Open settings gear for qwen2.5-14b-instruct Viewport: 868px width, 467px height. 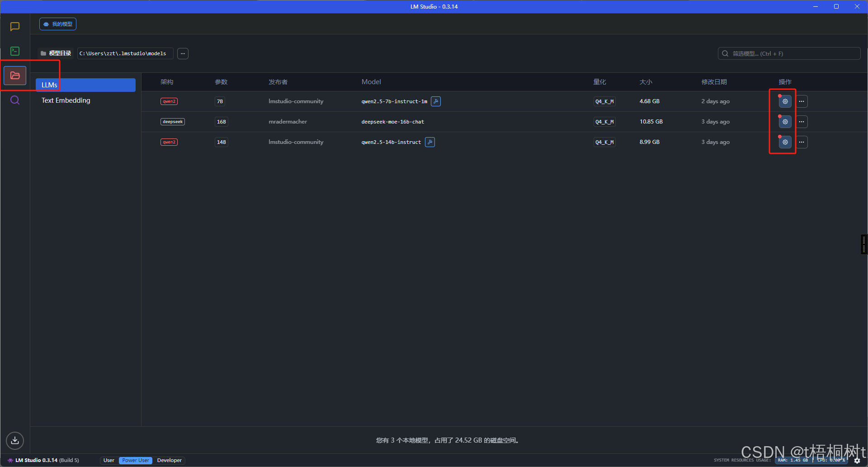pyautogui.click(x=785, y=142)
